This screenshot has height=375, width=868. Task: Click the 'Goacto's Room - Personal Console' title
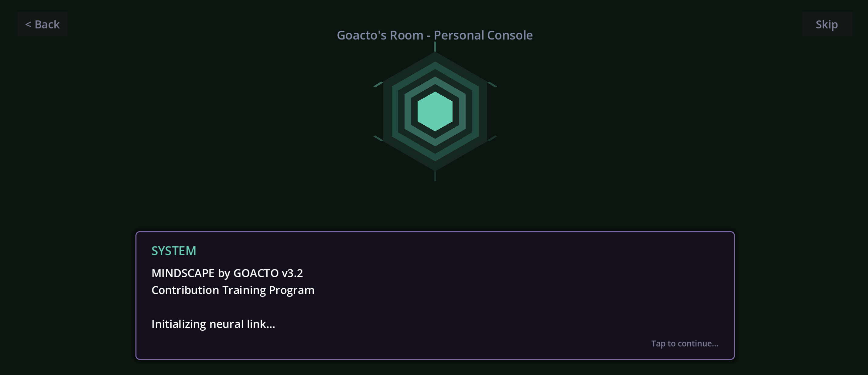[x=435, y=35]
